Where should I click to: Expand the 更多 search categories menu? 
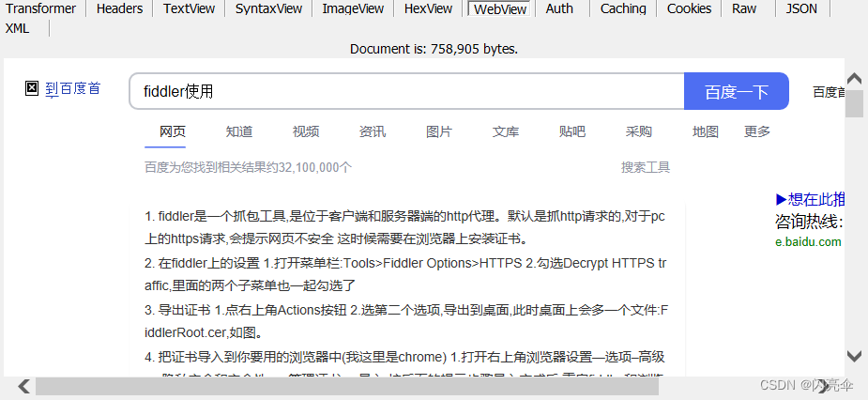tap(757, 131)
